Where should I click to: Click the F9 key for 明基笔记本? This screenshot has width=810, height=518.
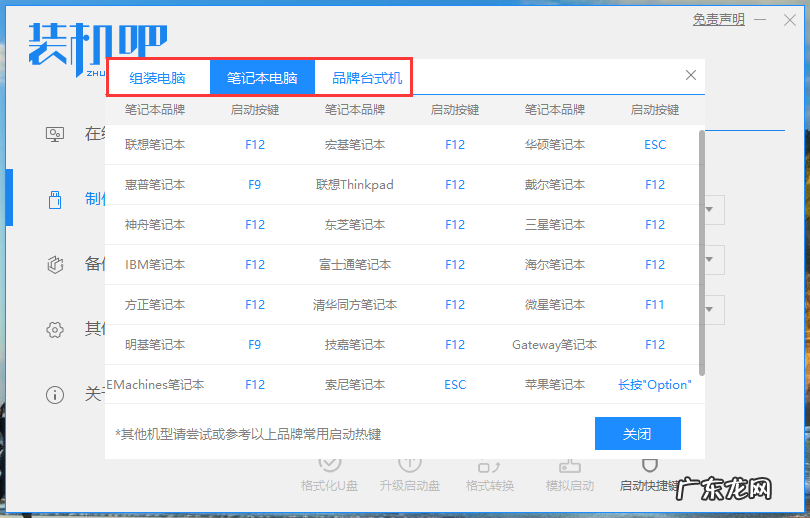[255, 344]
